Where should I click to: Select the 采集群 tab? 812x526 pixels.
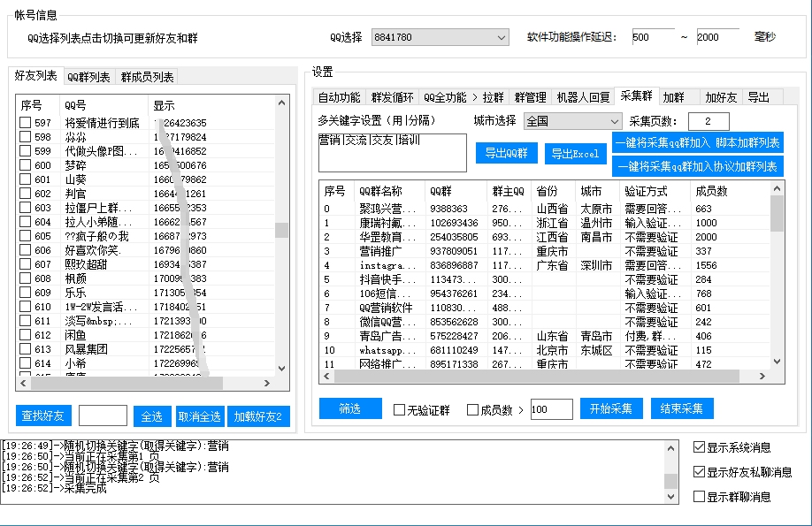(x=637, y=95)
